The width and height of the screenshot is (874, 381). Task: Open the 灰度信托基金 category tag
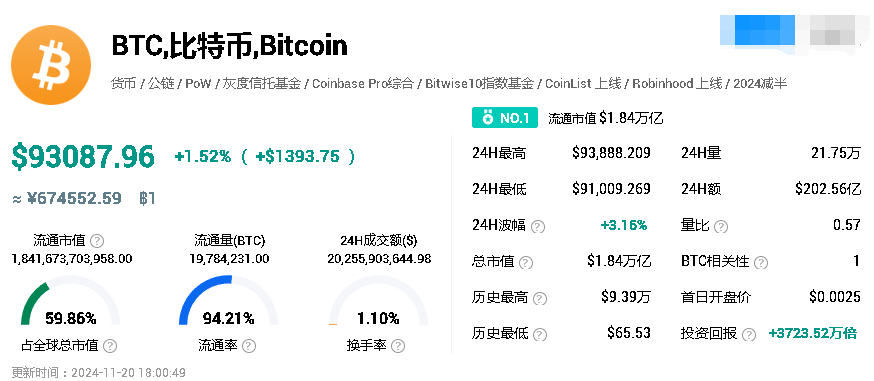(262, 84)
